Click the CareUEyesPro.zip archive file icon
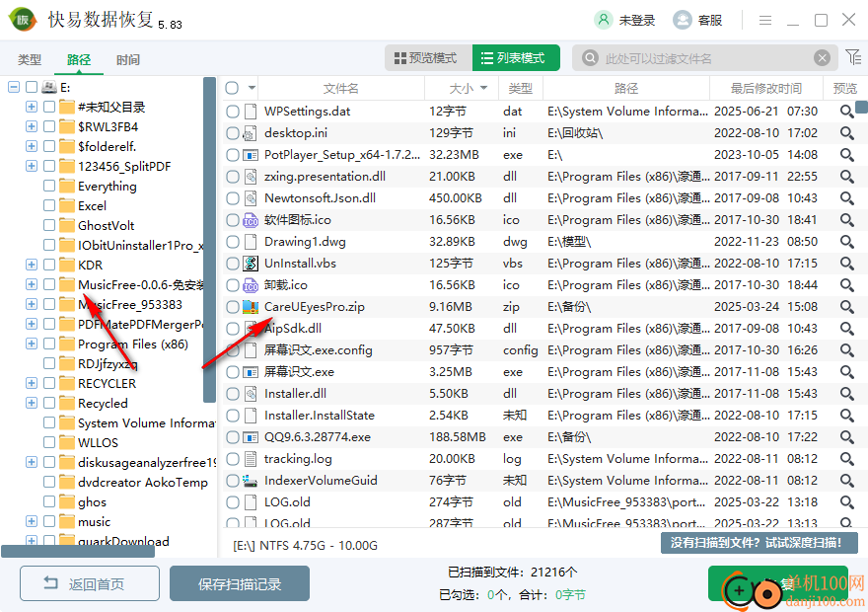This screenshot has width=868, height=612. click(251, 307)
